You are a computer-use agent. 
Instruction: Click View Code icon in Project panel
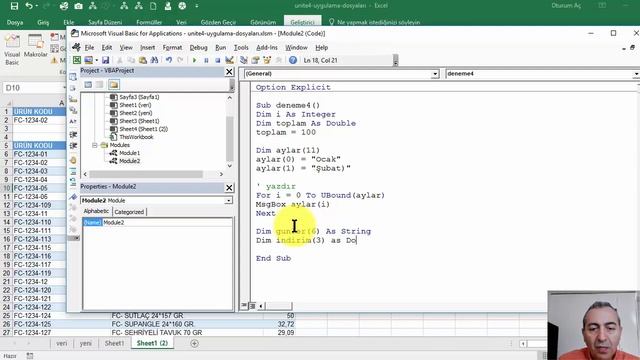coord(88,84)
